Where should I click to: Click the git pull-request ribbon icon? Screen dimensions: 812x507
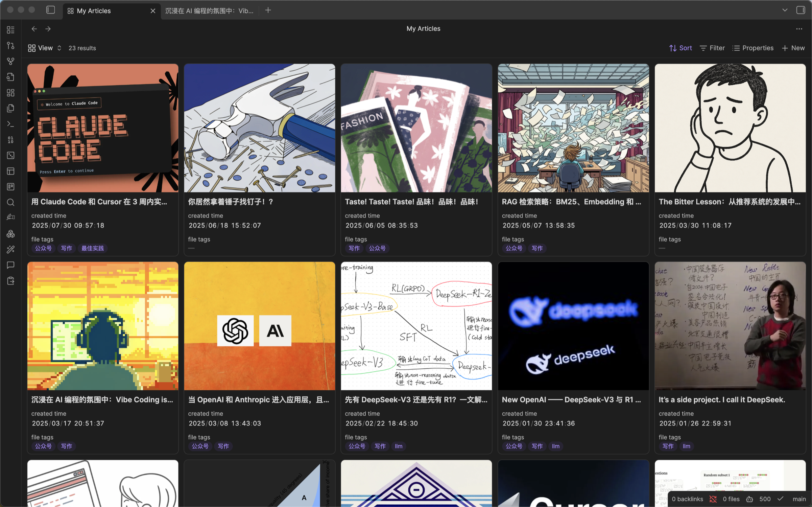coord(10,45)
